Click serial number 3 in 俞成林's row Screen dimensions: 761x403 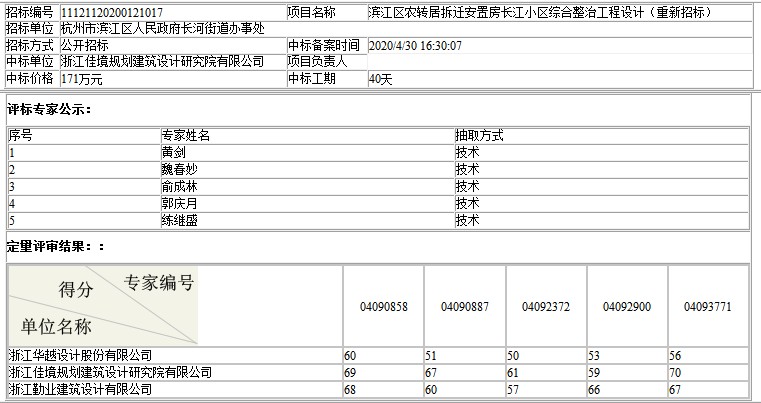point(12,187)
